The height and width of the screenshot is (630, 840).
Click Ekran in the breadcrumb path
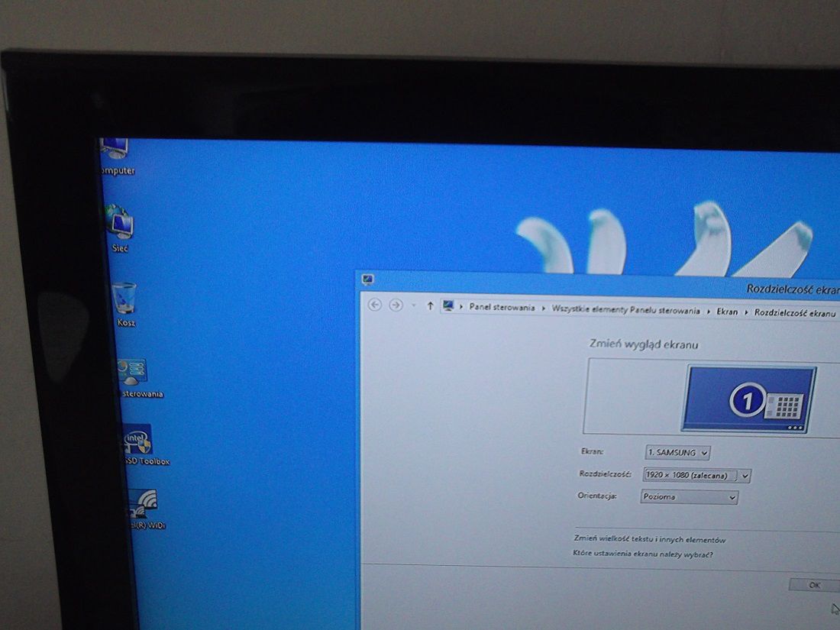[x=727, y=312]
